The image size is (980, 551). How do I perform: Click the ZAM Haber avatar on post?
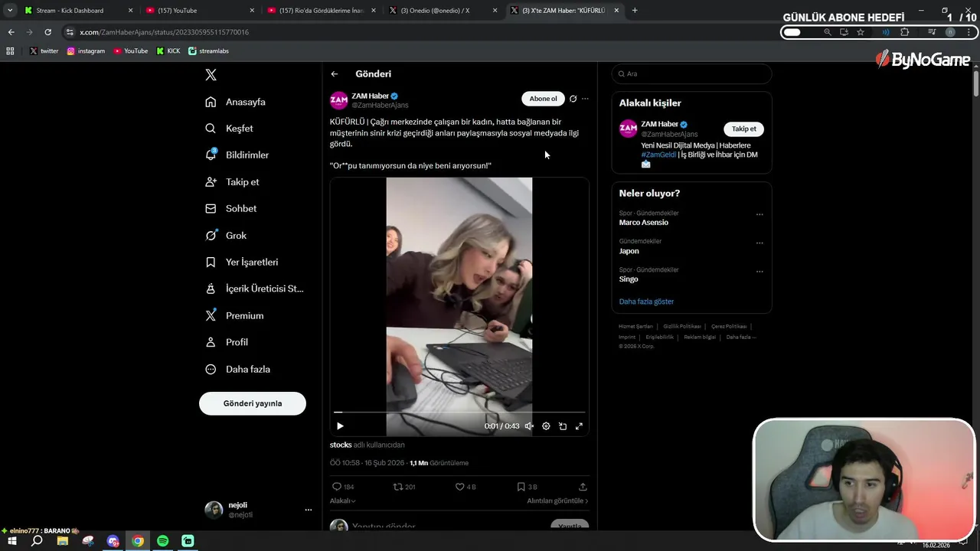(x=338, y=100)
